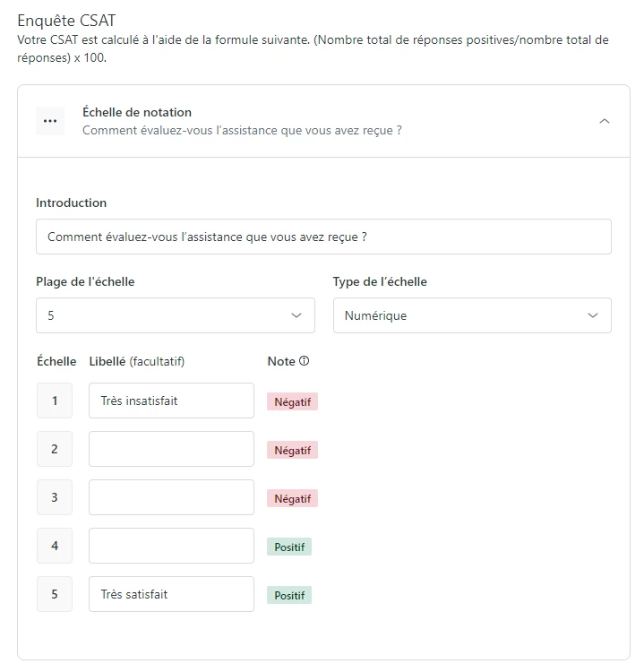Click the three-dots icon beside Échelle de notation
The height and width of the screenshot is (672, 644).
[50, 121]
